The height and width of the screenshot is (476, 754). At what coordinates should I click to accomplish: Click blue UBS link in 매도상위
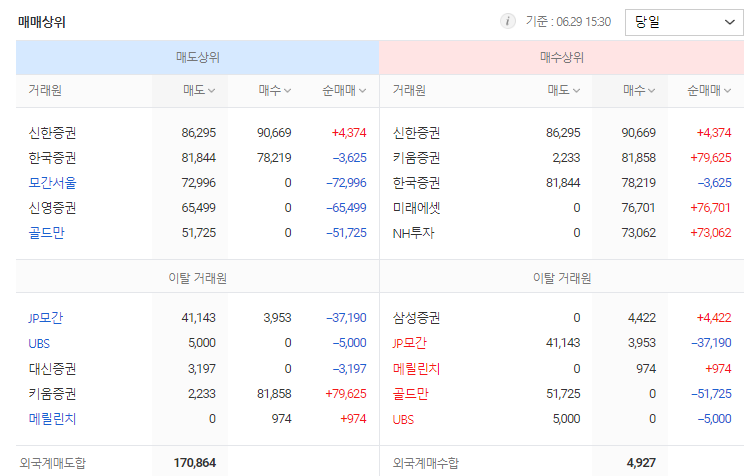(39, 343)
